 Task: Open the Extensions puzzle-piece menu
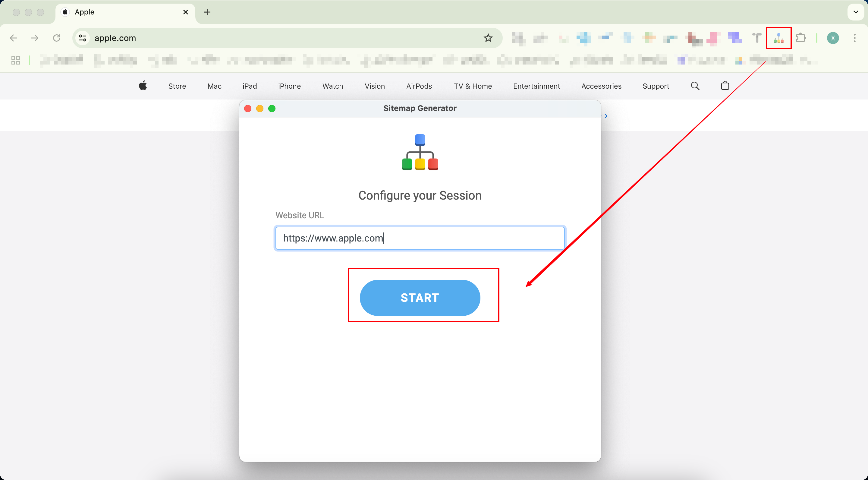coord(800,38)
